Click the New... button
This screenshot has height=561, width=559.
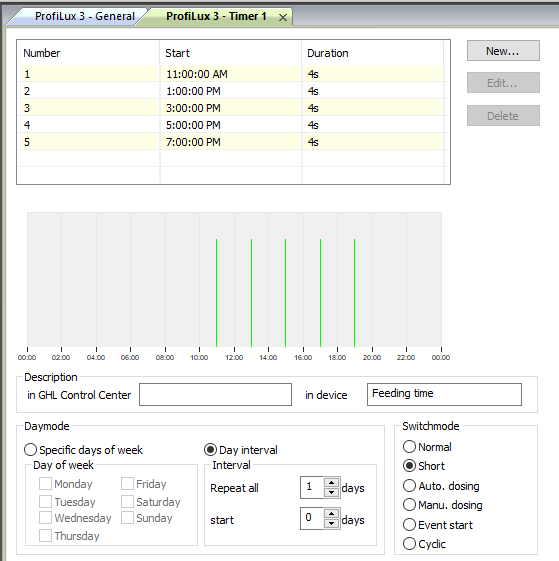(503, 51)
